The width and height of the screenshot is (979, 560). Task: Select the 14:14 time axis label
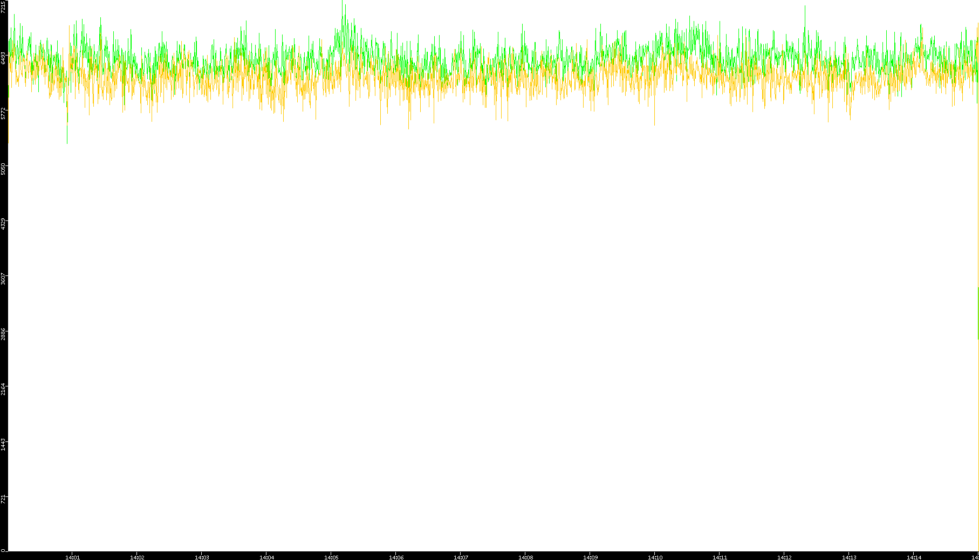tap(914, 557)
